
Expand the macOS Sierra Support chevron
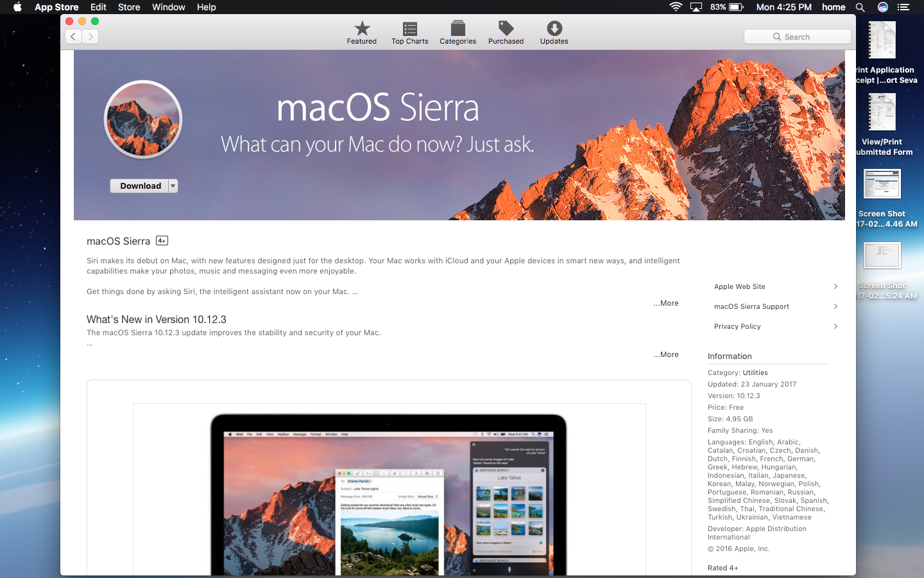coord(835,306)
